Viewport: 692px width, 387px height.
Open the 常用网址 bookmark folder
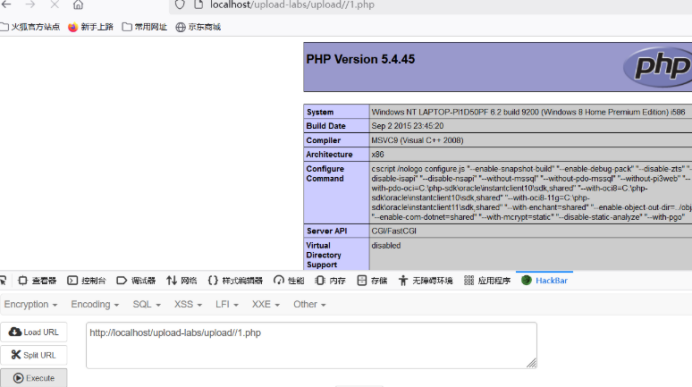click(144, 27)
